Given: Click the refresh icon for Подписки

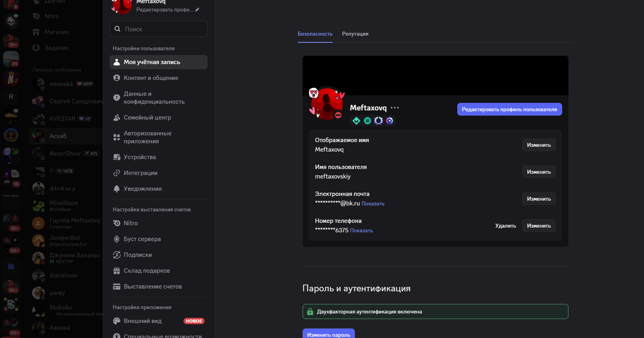Looking at the screenshot, I should 117,255.
